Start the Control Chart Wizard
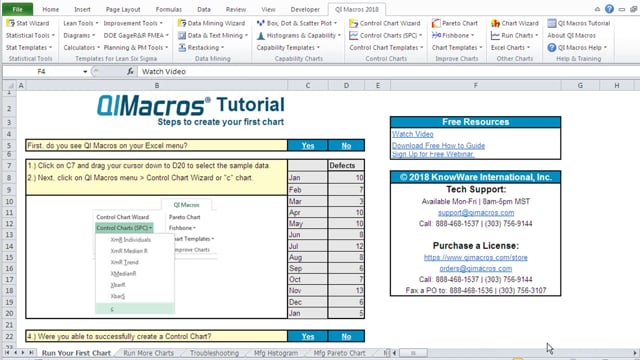Screen dimensions: 640x360 pyautogui.click(x=384, y=23)
